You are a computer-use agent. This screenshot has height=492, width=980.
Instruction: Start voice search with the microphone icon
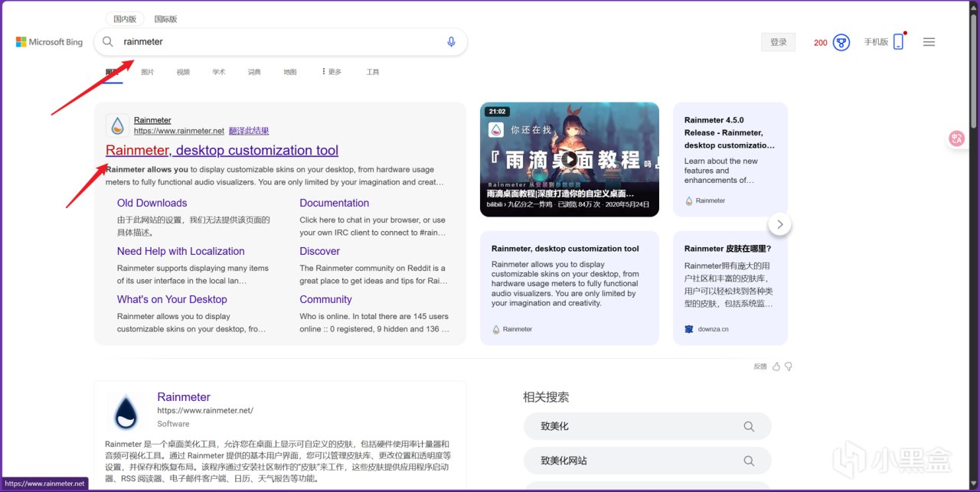[x=451, y=42]
